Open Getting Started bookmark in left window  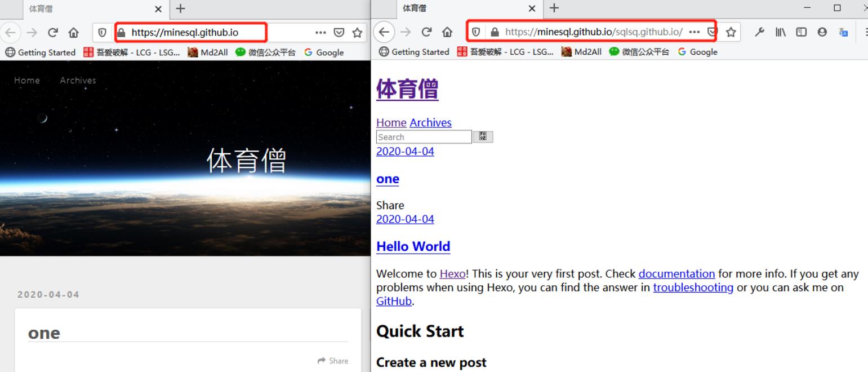[x=39, y=52]
